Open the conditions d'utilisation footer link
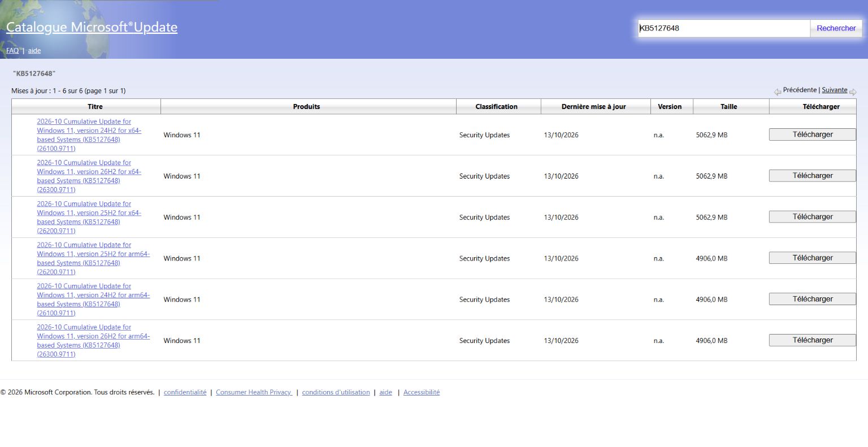Viewport: 868px width, 447px height. click(336, 392)
